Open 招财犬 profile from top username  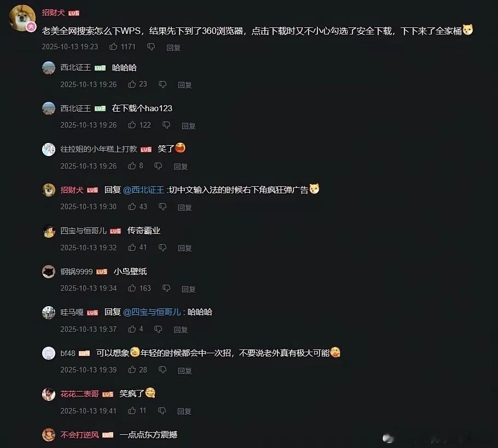pyautogui.click(x=53, y=13)
